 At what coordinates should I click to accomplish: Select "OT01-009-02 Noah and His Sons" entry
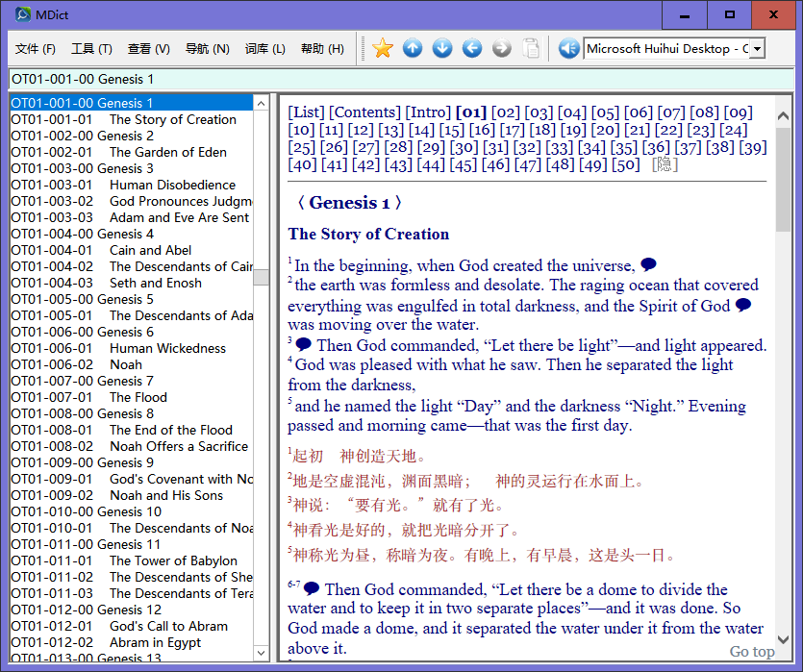132,495
